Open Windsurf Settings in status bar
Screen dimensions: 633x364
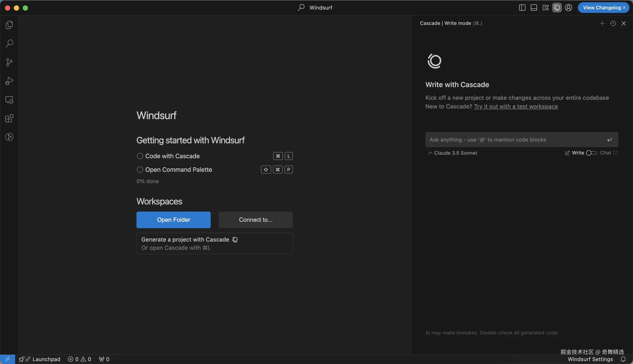pos(590,359)
